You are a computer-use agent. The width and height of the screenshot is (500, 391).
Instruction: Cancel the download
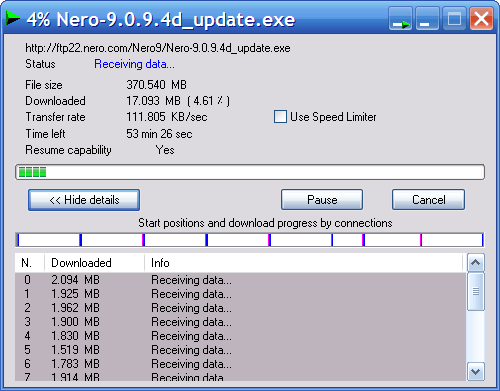pos(428,200)
